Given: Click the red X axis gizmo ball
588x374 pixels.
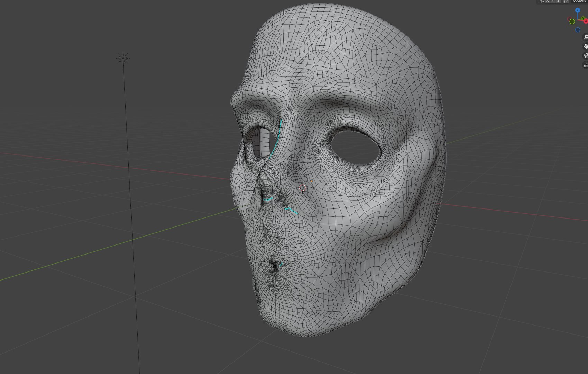Looking at the screenshot, I should coord(586,21).
